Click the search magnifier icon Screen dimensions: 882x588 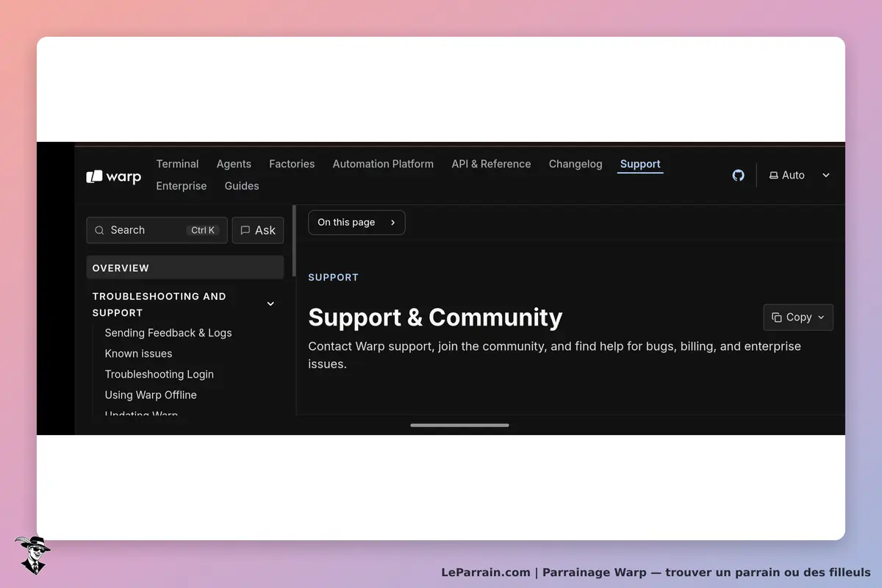tap(99, 230)
